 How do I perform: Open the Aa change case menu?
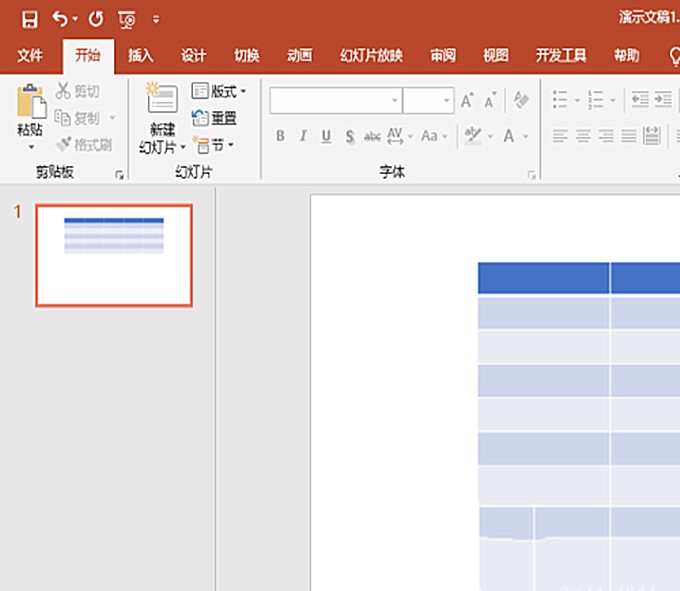tap(434, 136)
